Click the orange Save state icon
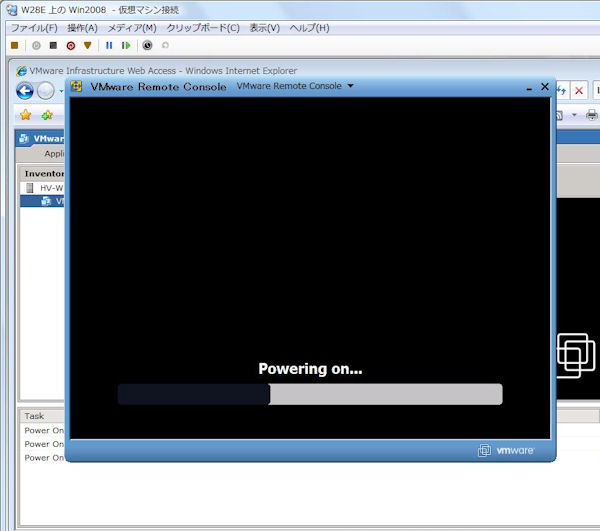Image resolution: width=600 pixels, height=531 pixels. [x=88, y=46]
